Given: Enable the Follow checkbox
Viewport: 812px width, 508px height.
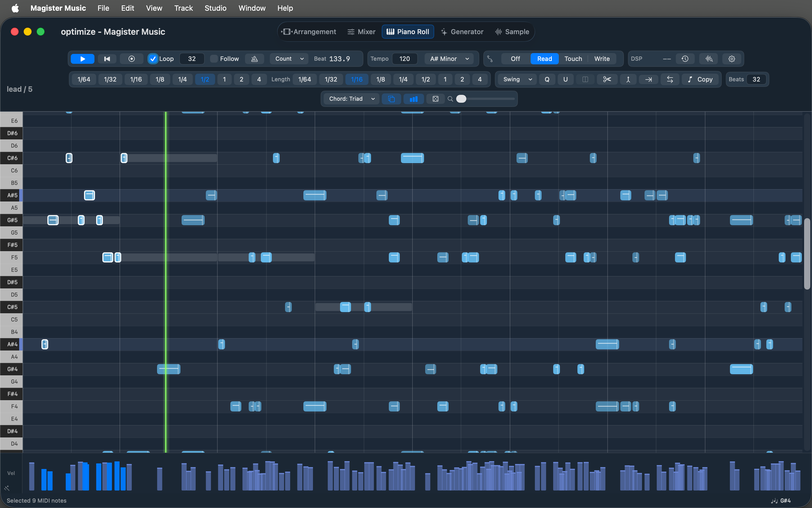Looking at the screenshot, I should point(214,59).
